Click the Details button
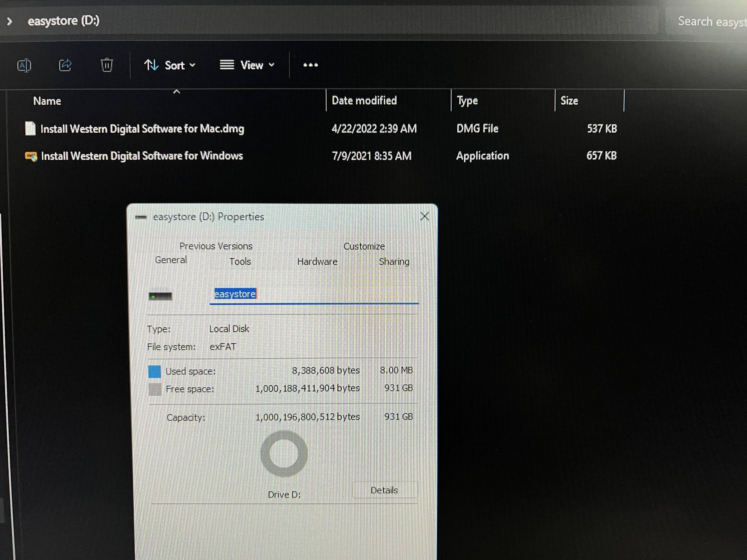The width and height of the screenshot is (747, 560). pyautogui.click(x=384, y=490)
